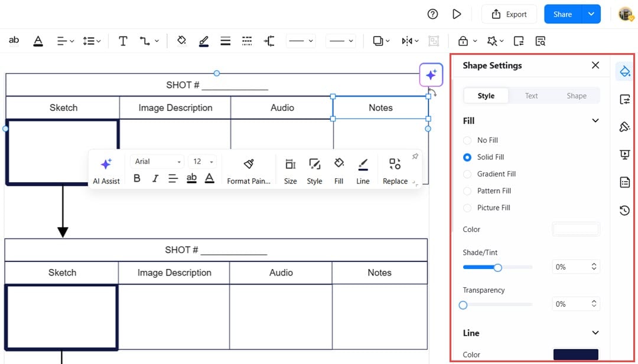Open the line weight options
This screenshot has width=638, height=364.
pyautogui.click(x=226, y=41)
